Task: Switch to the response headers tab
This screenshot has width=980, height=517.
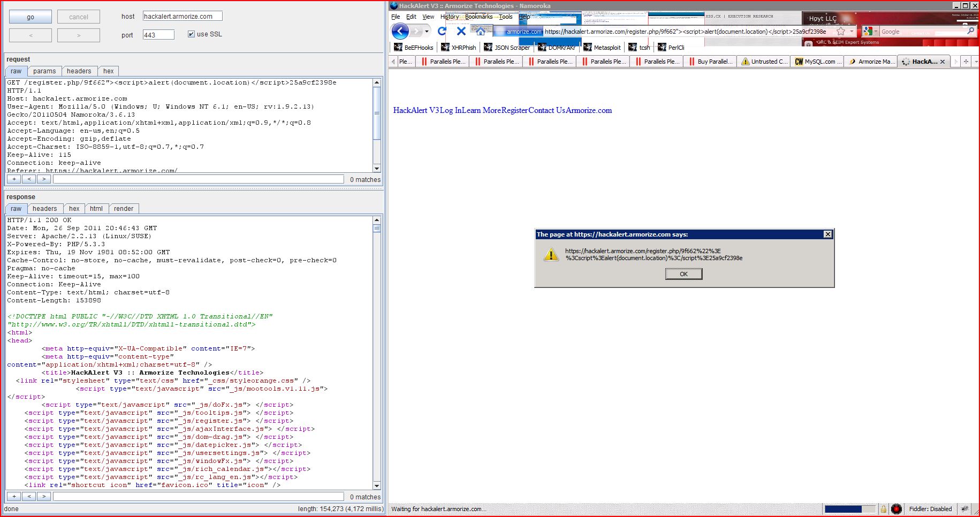Action: coord(44,209)
